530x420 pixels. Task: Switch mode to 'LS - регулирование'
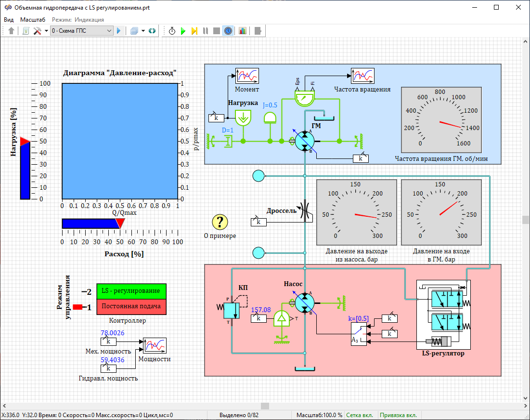131,291
